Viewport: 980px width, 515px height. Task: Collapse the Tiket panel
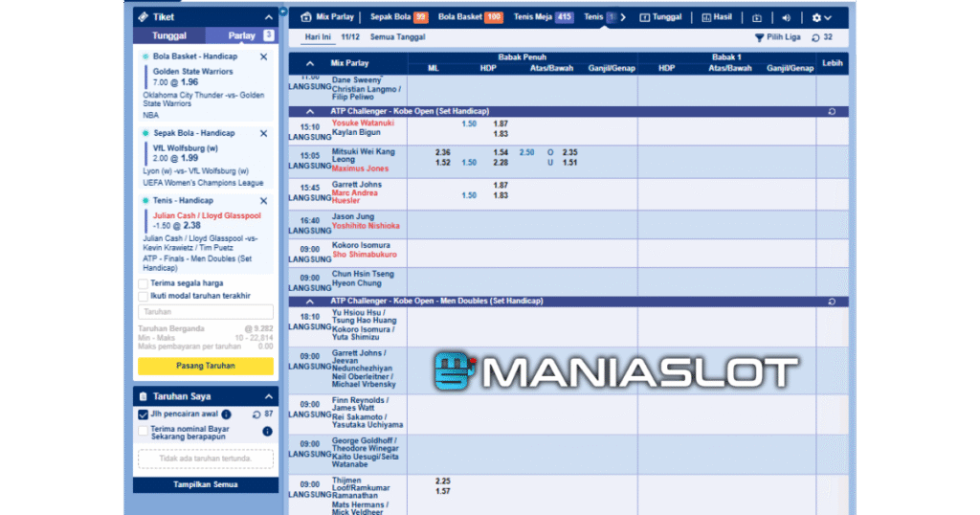click(269, 17)
